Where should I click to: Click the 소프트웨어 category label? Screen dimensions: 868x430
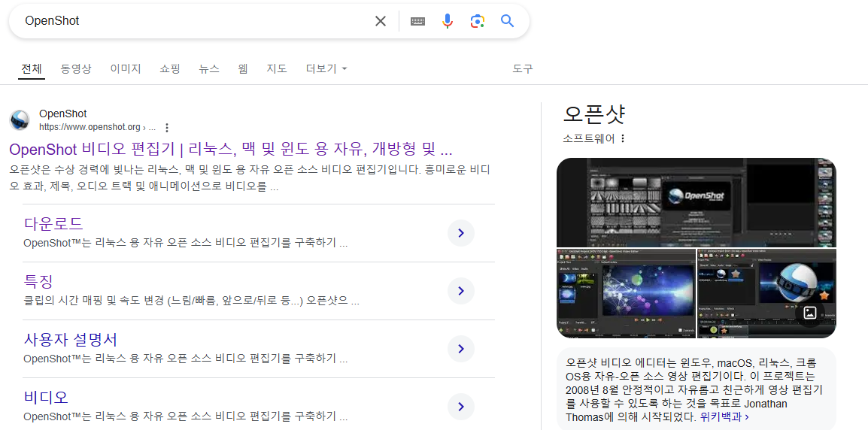pos(589,138)
